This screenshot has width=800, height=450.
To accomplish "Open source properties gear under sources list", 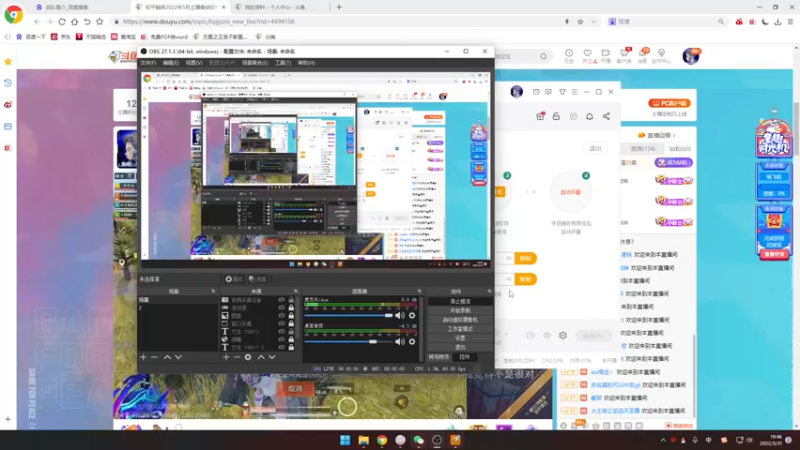I will pyautogui.click(x=248, y=357).
